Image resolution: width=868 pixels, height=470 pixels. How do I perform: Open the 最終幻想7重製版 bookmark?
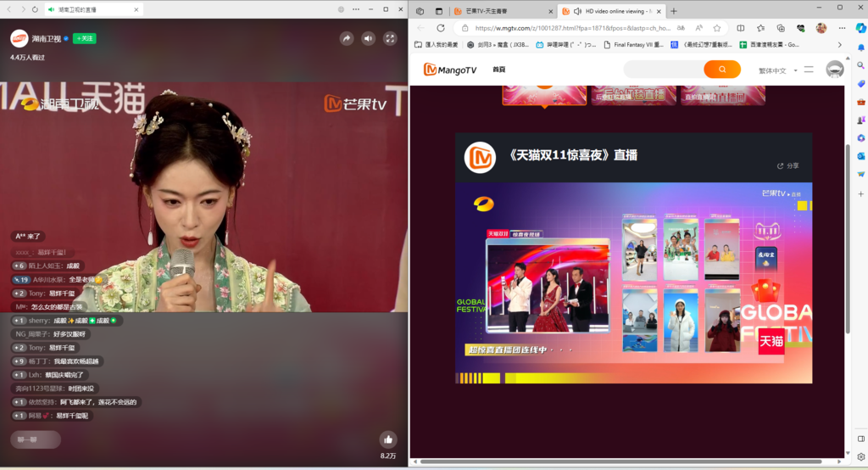pos(701,44)
